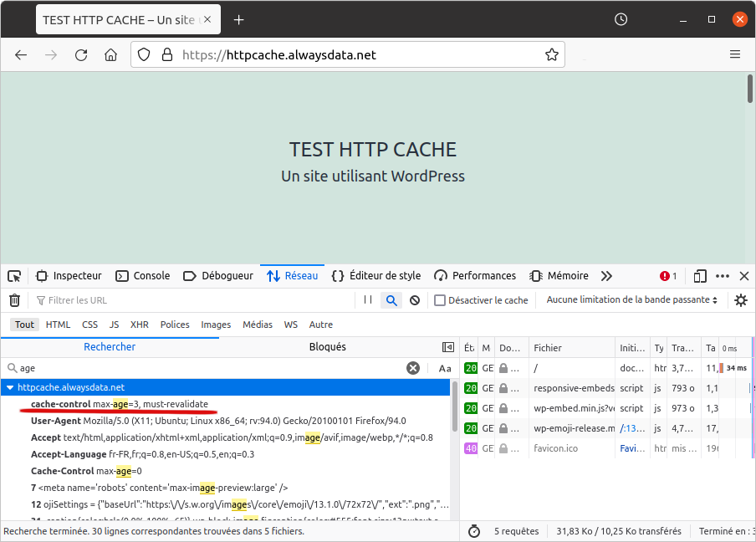756x542 pixels.
Task: Toggle the network search magnifier icon
Action: pos(391,300)
